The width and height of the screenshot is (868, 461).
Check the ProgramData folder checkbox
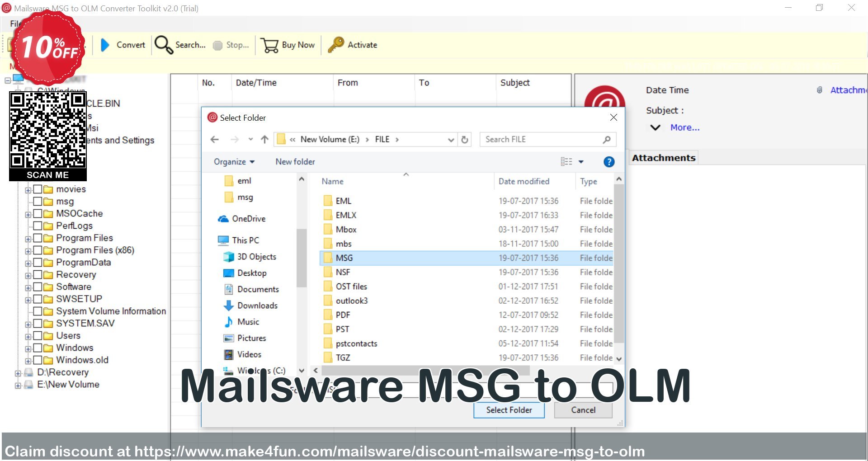point(38,262)
